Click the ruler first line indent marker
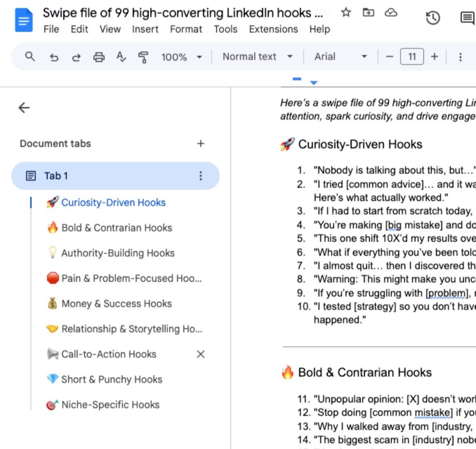Image resolution: width=476 pixels, height=449 pixels. pyautogui.click(x=297, y=79)
